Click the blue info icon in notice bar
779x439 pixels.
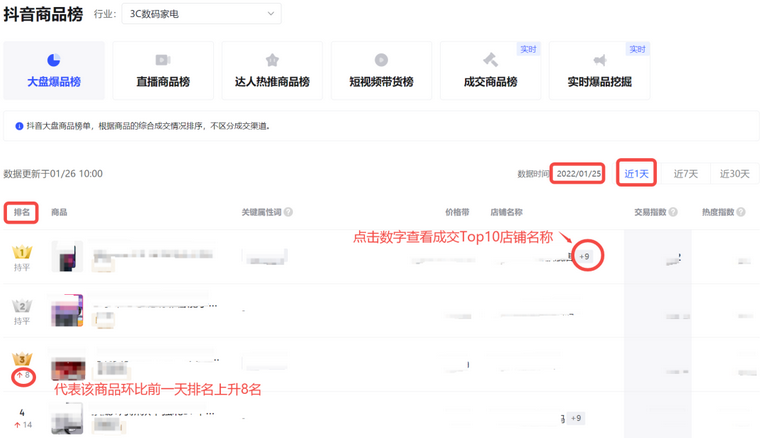[x=19, y=126]
